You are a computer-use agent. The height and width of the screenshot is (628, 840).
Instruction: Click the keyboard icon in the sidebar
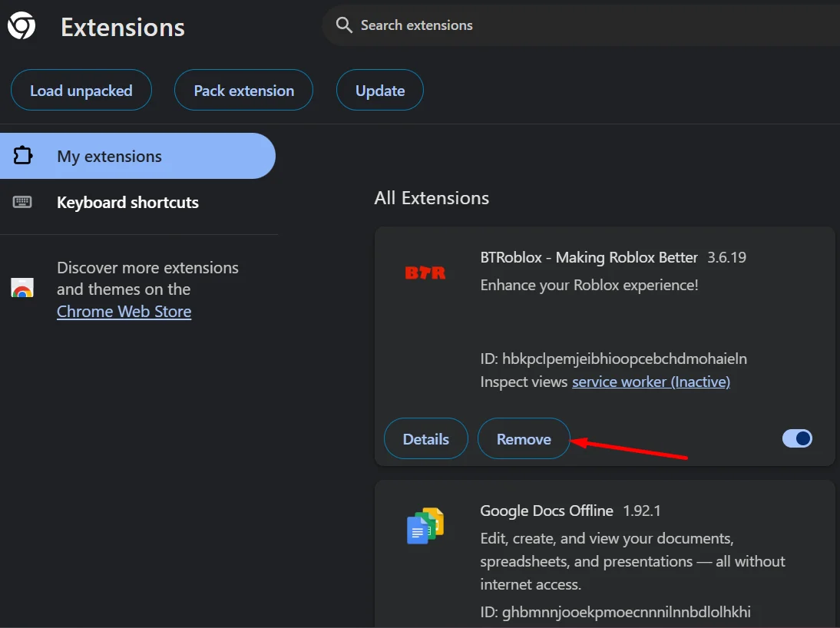pyautogui.click(x=22, y=203)
